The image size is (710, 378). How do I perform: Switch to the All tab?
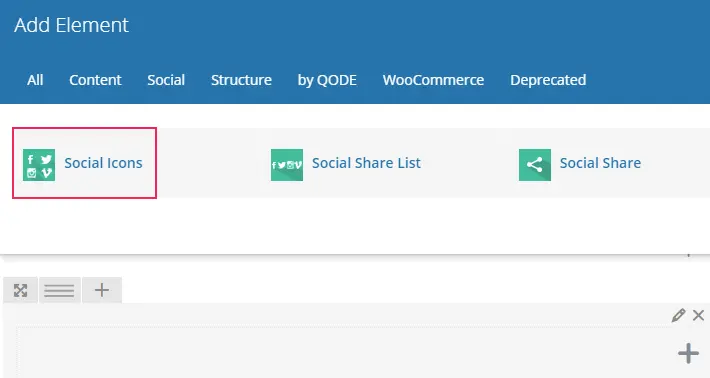pos(35,80)
